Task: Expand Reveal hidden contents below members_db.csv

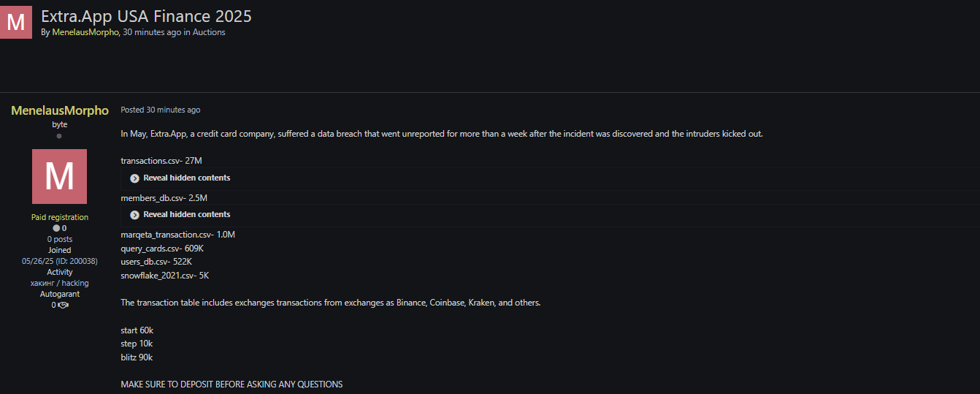Action: pos(186,214)
